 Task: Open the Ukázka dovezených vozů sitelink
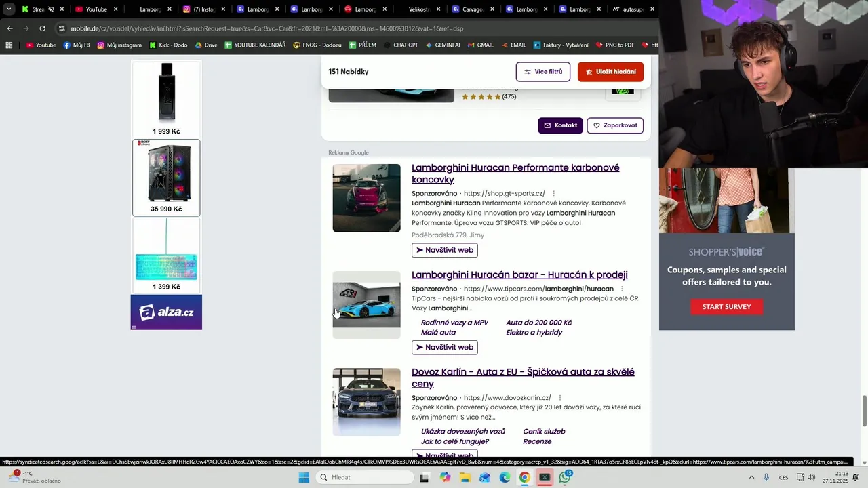462,432
